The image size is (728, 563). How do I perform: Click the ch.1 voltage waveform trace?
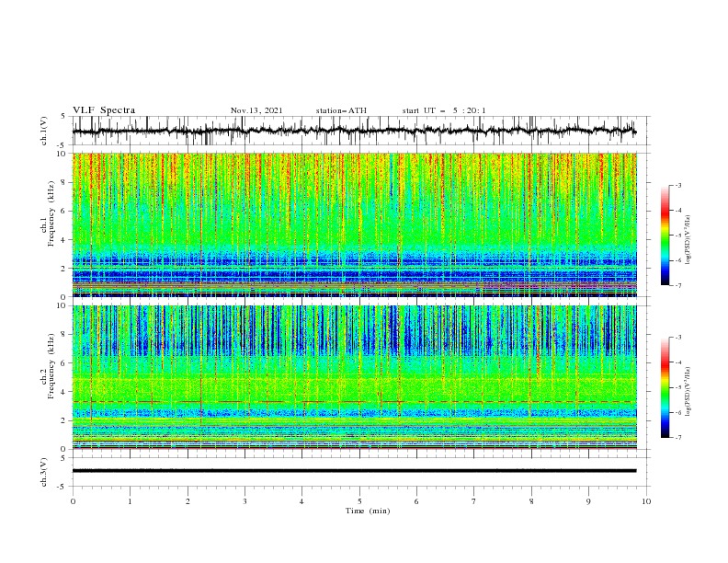(x=354, y=131)
